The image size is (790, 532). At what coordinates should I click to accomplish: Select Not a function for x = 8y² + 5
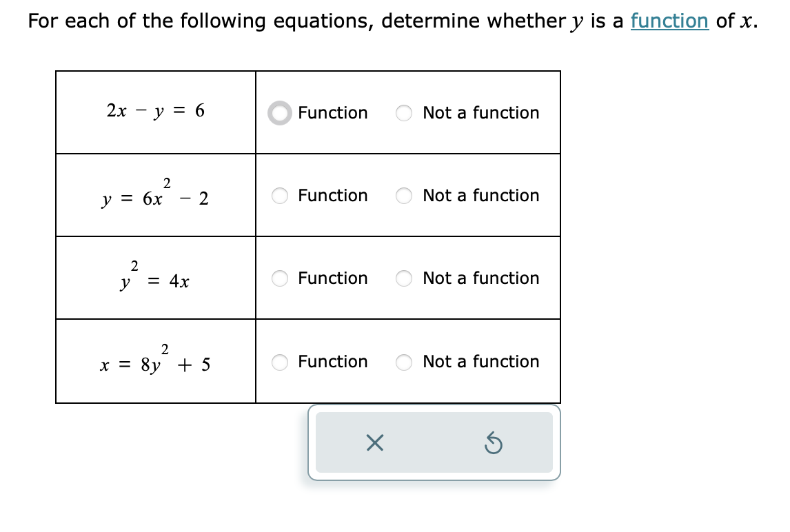click(x=403, y=362)
